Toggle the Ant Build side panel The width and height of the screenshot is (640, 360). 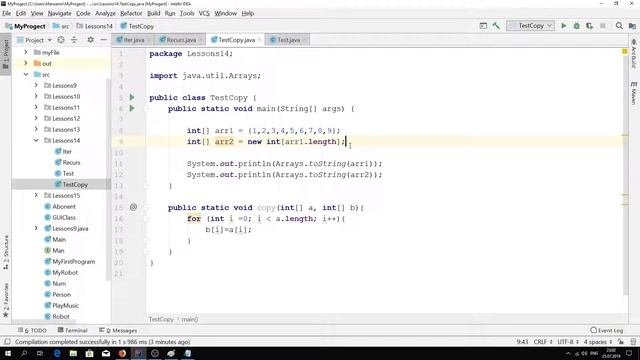[x=633, y=53]
